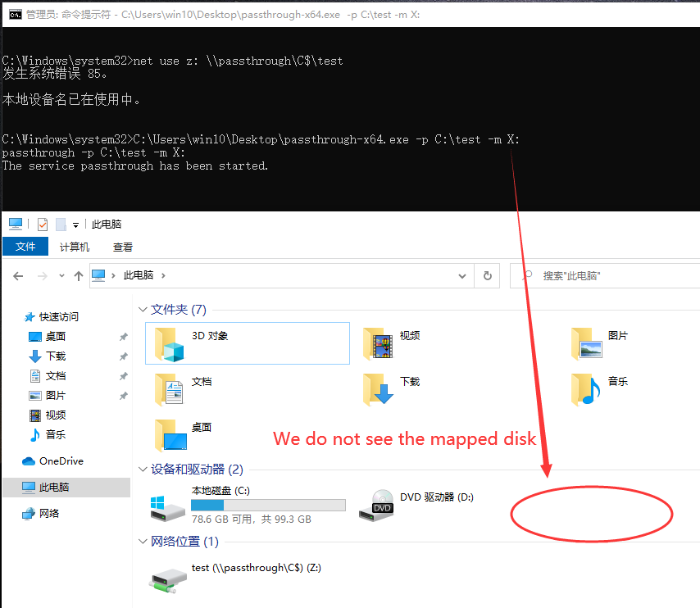Go back with the Back arrow

click(x=18, y=276)
